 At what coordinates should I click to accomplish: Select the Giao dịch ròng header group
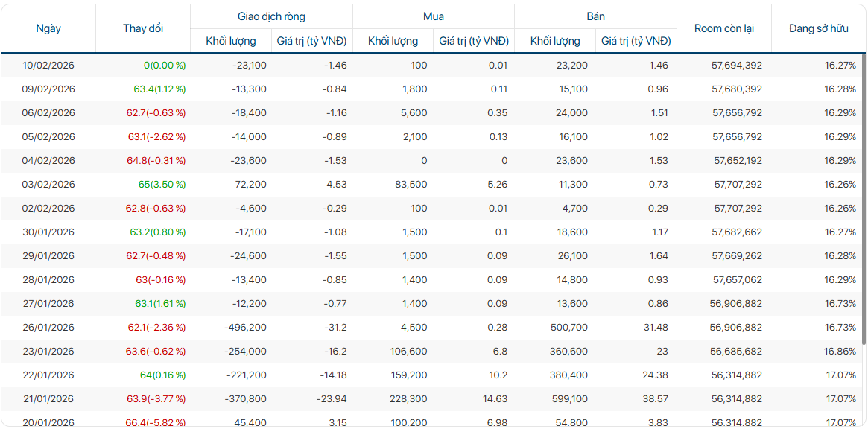[x=271, y=16]
